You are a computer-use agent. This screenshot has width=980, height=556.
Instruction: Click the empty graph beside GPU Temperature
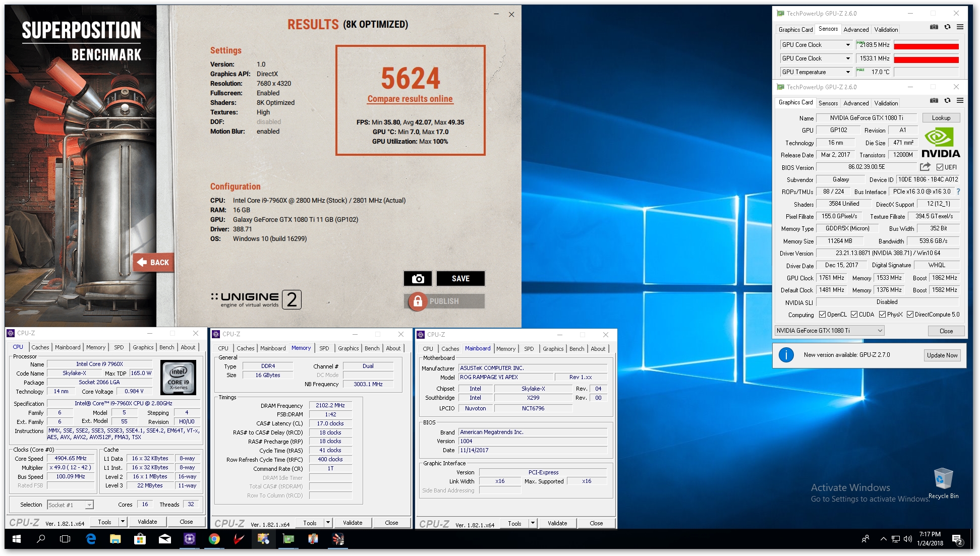click(926, 72)
